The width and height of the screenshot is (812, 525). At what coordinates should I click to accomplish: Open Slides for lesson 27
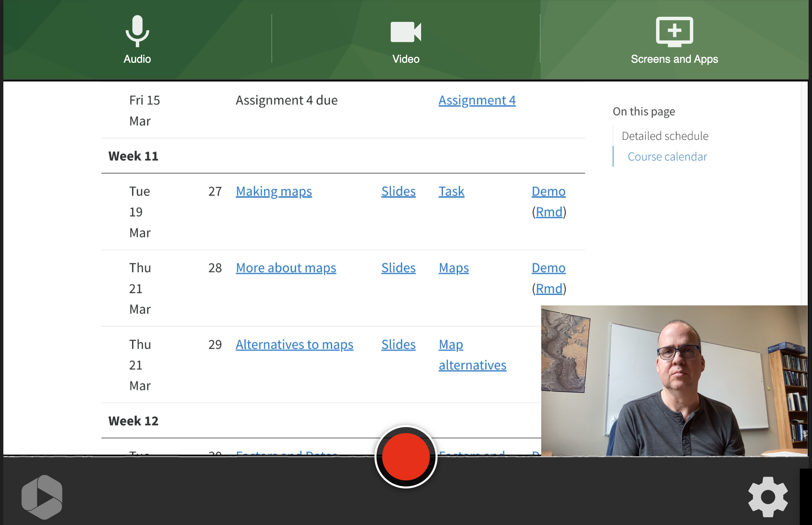(x=398, y=191)
